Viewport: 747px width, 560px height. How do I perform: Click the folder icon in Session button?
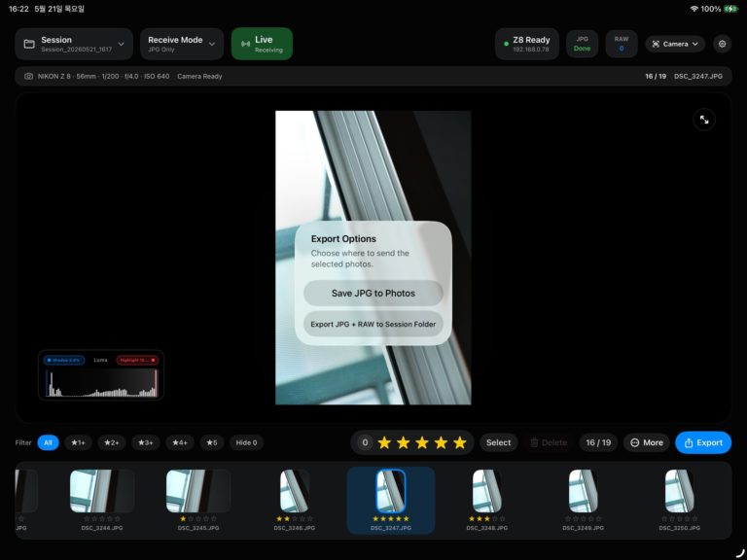(29, 44)
